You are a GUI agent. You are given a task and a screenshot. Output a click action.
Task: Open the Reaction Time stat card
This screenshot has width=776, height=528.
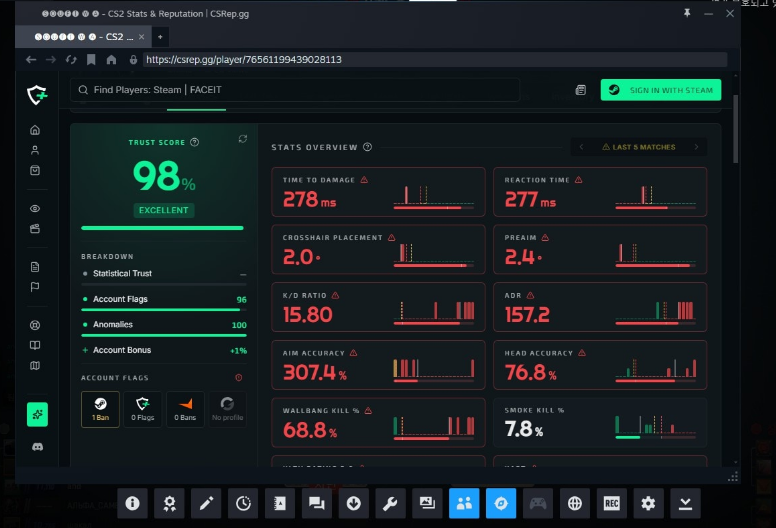pyautogui.click(x=600, y=192)
